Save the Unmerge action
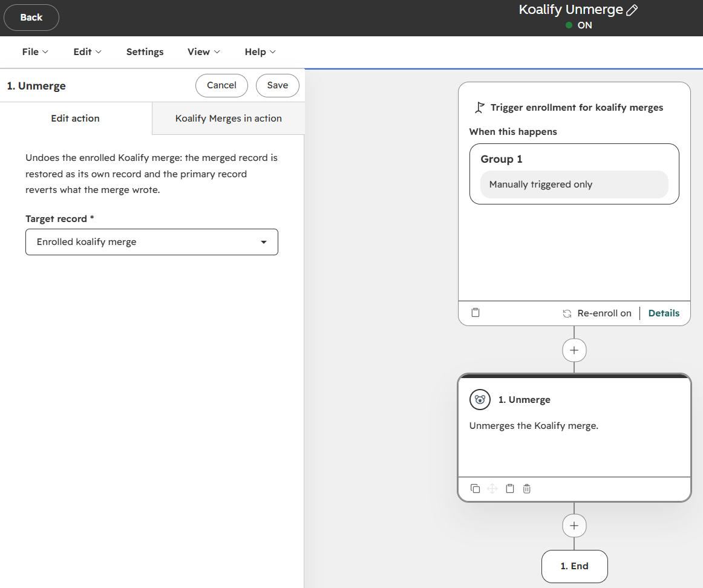Viewport: 703px width, 588px height. click(x=278, y=85)
